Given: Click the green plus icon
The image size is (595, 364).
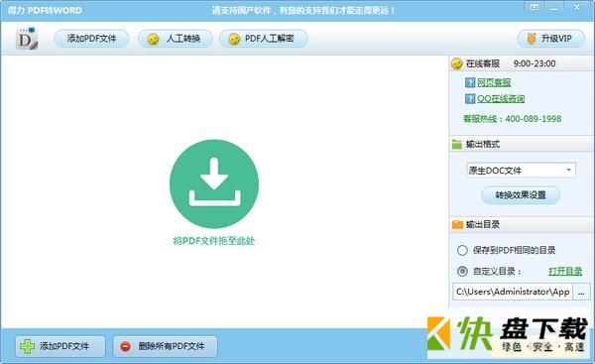Looking at the screenshot, I should tap(28, 346).
